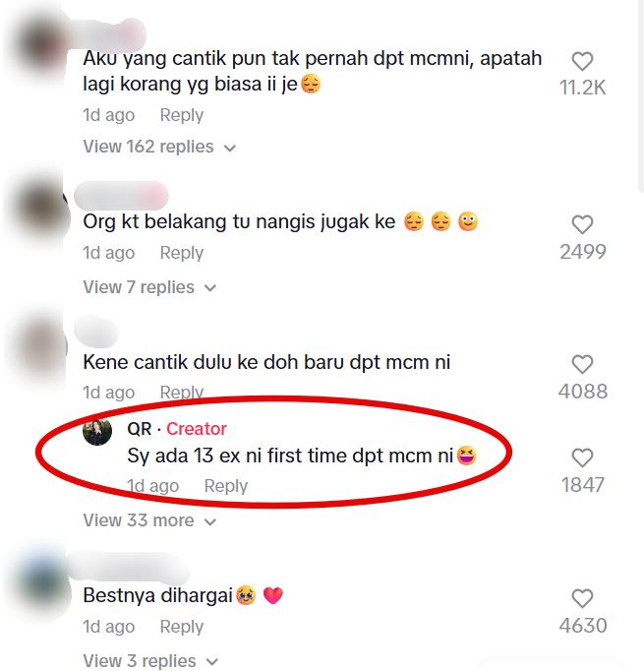Viewport: 644px width, 671px height.
Task: Reply to the Creator's '13 ex' comment
Action: click(x=226, y=486)
